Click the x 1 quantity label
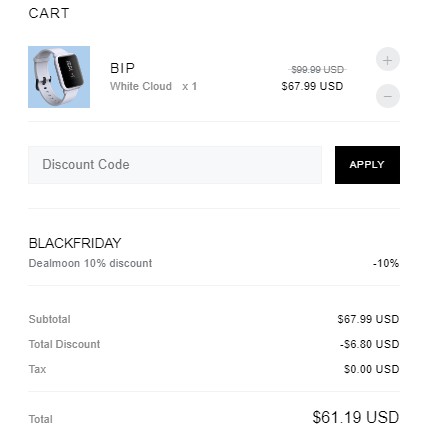Screen dimensions: 427x435 click(x=190, y=87)
